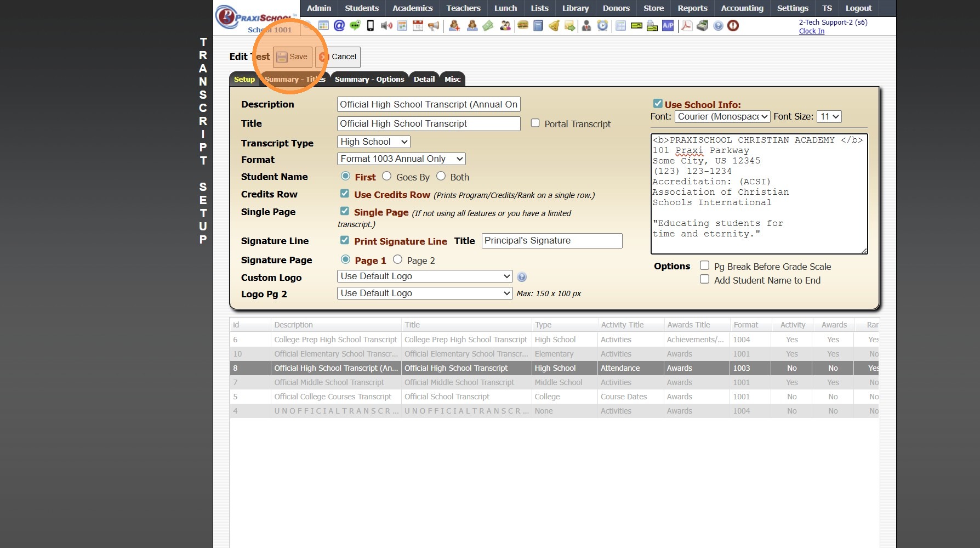This screenshot has width=980, height=548.
Task: Switch to the Summary - Options tab
Action: point(369,80)
